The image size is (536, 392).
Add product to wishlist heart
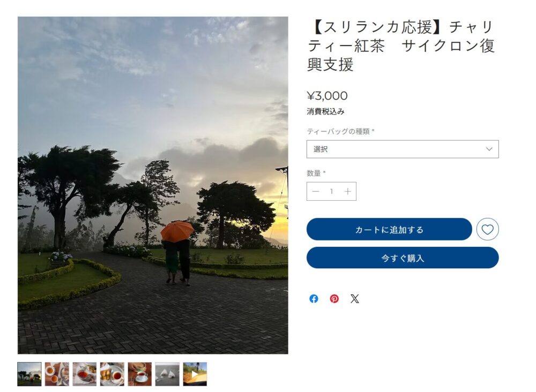(x=487, y=229)
